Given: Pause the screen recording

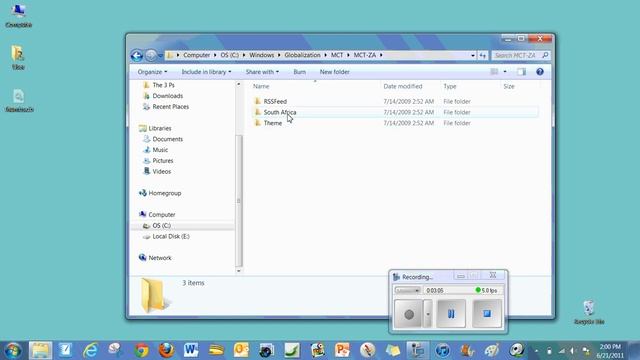Looking at the screenshot, I should click(451, 314).
